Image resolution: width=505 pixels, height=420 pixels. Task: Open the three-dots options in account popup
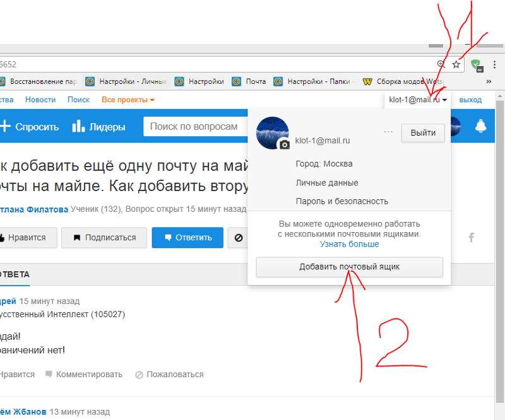click(x=388, y=132)
